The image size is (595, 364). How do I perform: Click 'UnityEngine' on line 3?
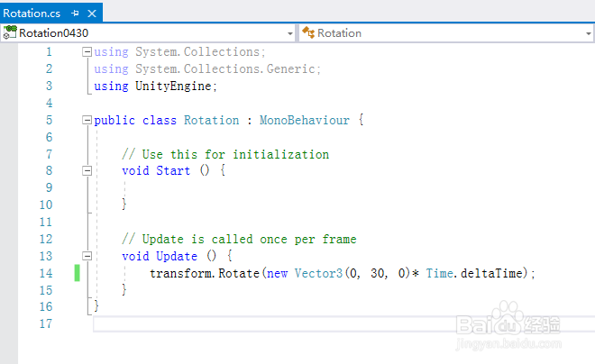click(173, 86)
